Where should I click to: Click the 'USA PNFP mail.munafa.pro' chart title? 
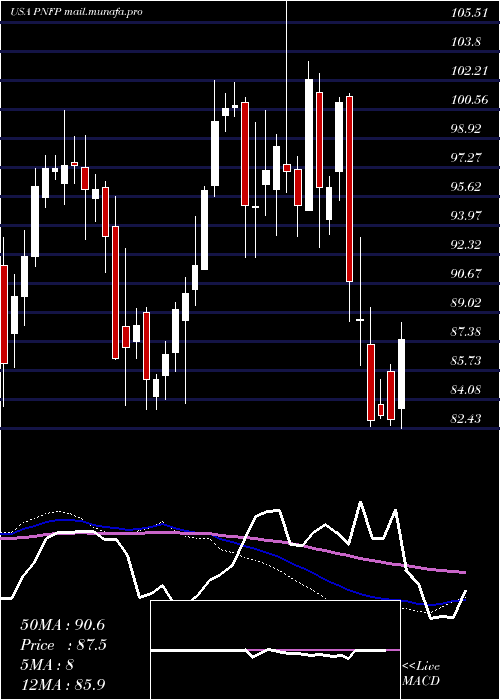tap(76, 12)
